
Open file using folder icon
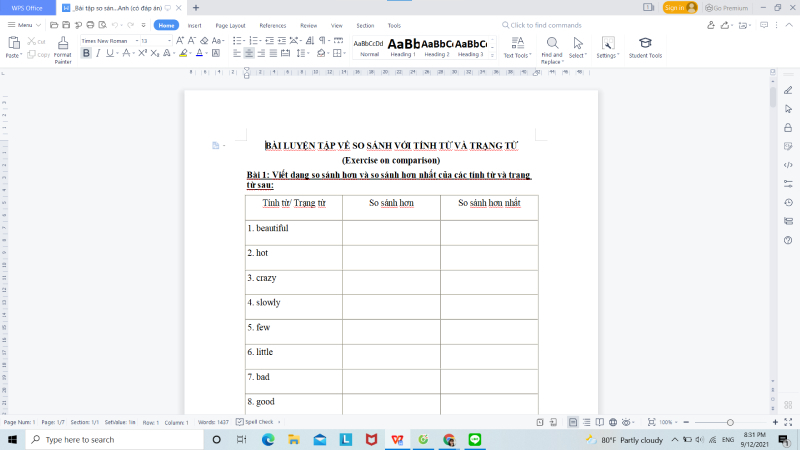[54, 25]
